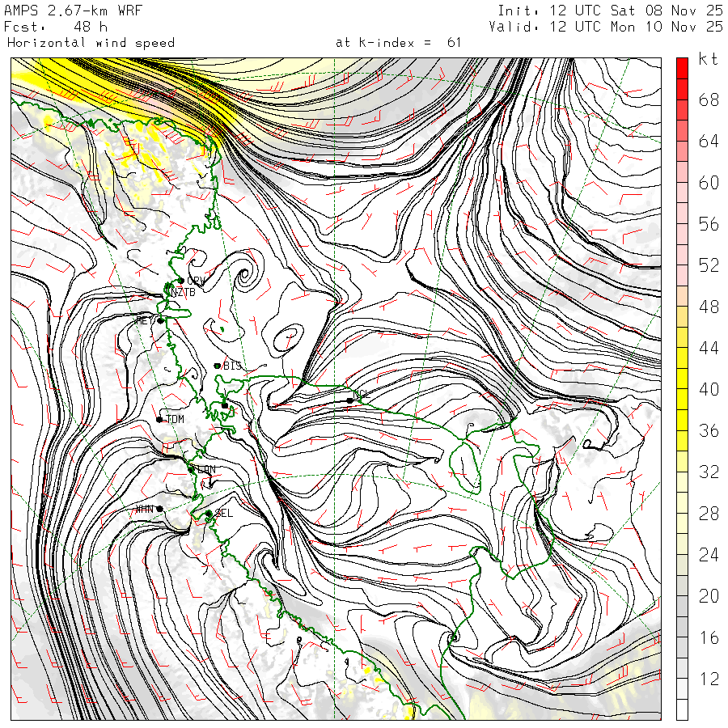Click the 'at k-index = 61' text
The image size is (728, 728).
point(398,43)
